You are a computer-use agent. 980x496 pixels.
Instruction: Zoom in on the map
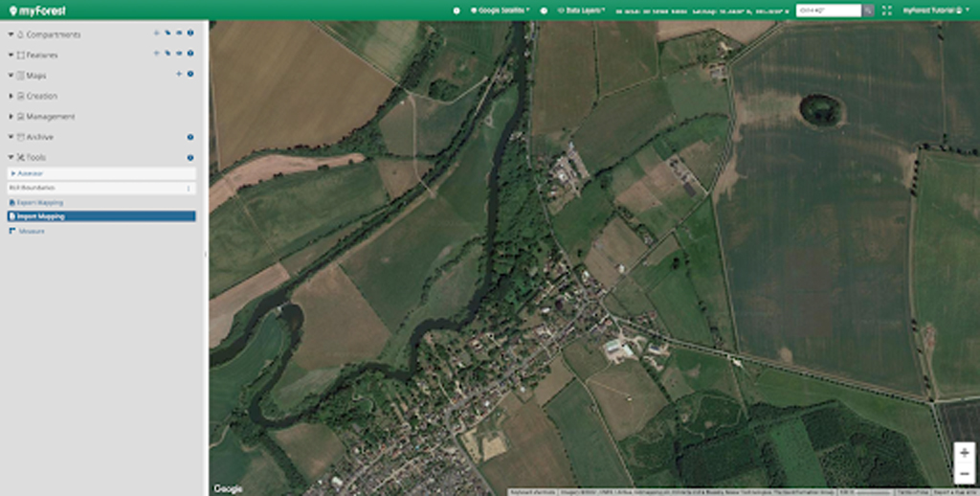click(964, 453)
